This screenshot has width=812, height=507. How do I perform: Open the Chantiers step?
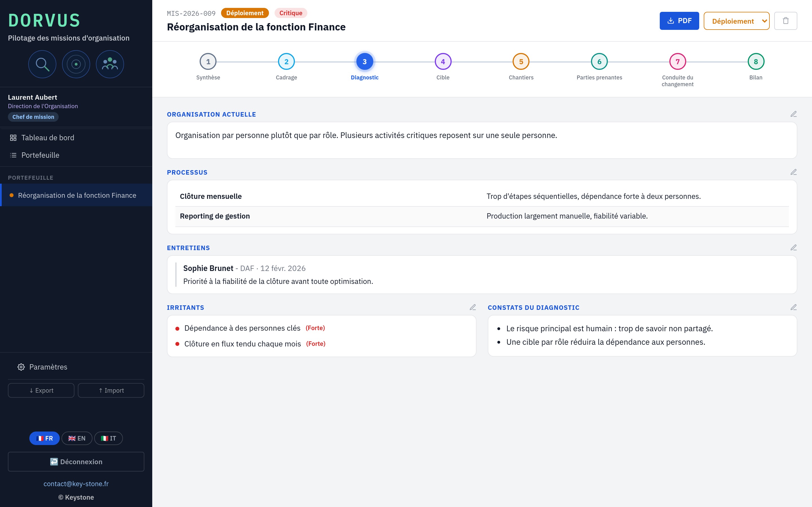tap(521, 62)
